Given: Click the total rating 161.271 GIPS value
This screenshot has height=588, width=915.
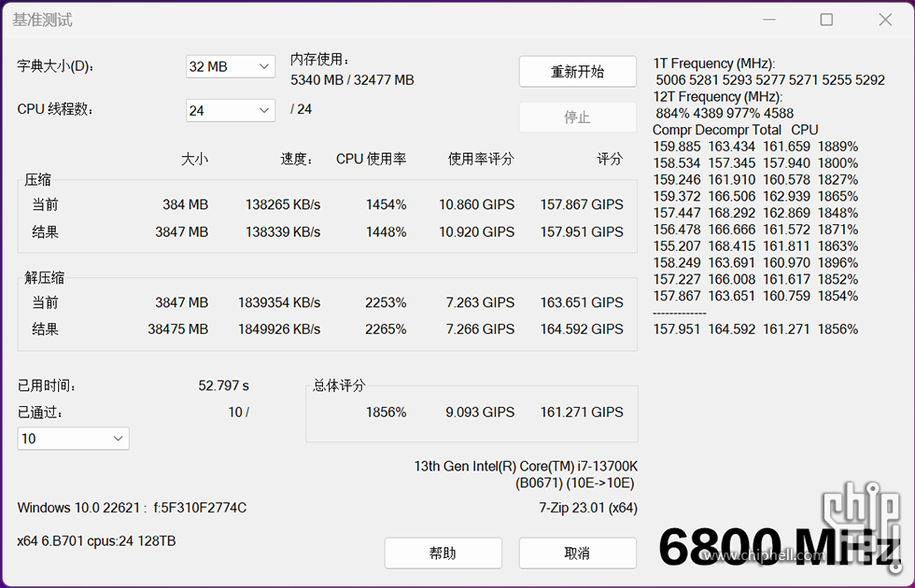Looking at the screenshot, I should [x=582, y=413].
